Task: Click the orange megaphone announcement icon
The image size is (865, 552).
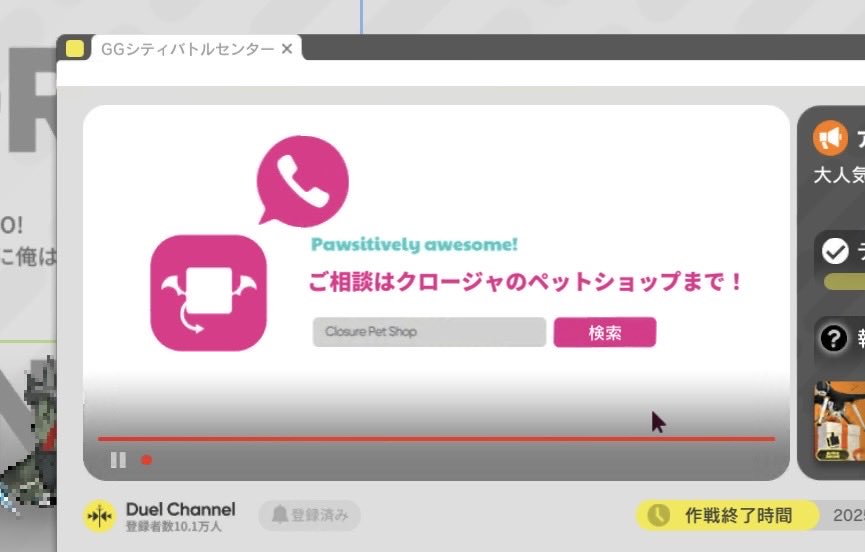Action: [x=830, y=138]
